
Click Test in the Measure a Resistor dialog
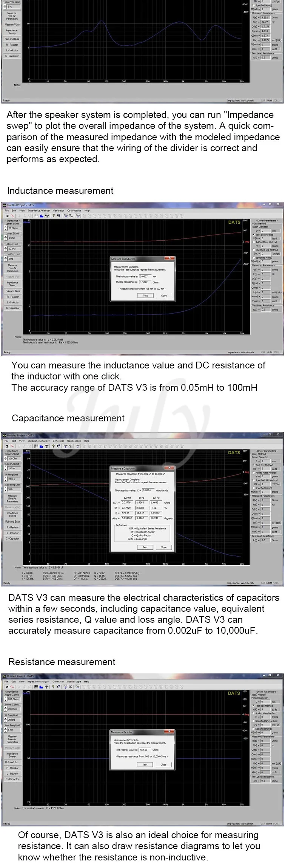point(145,764)
